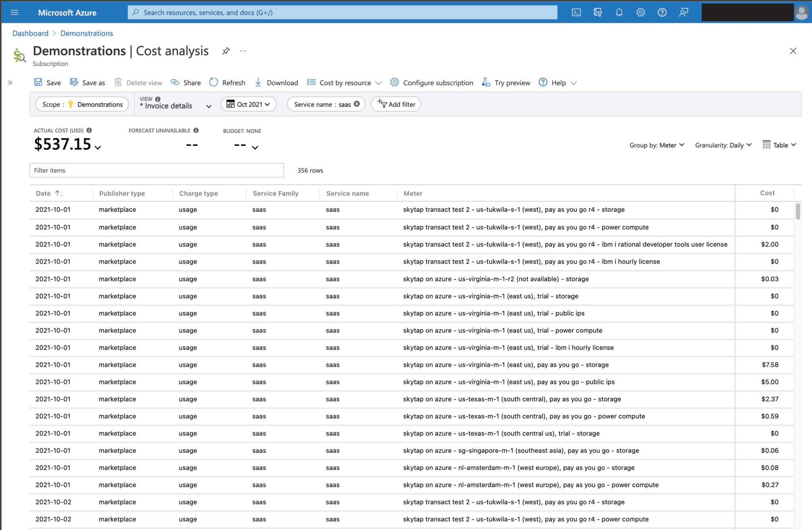The image size is (812, 530).
Task: Refresh the cost data
Action: tap(213, 82)
